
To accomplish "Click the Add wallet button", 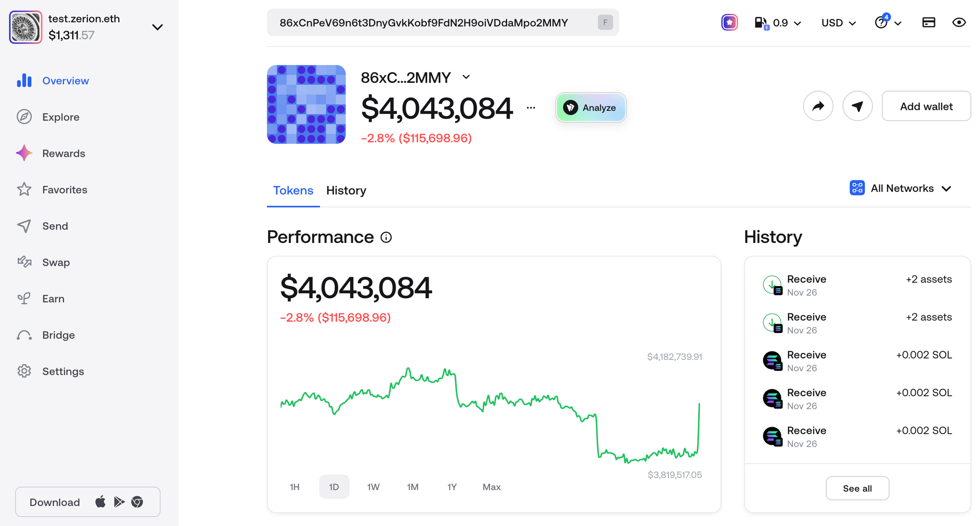I will click(926, 106).
